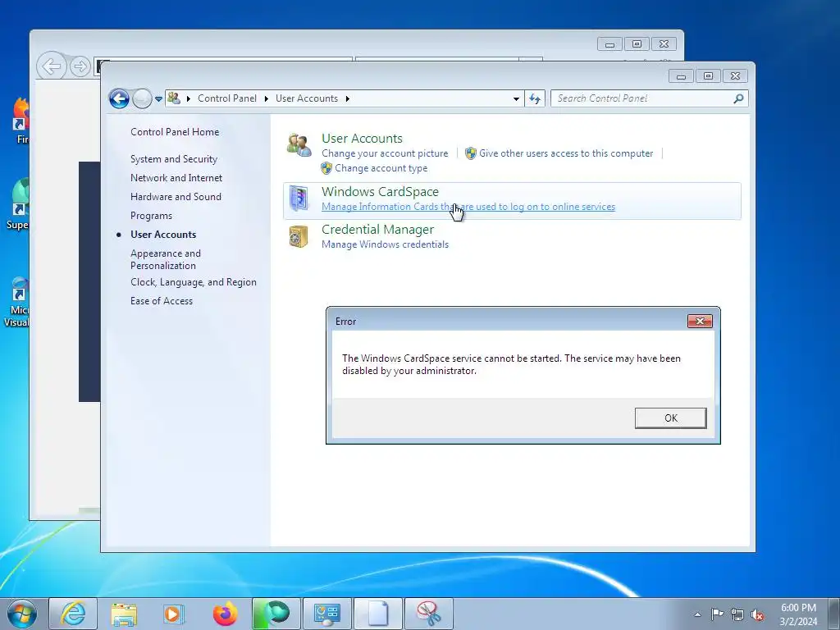Click the clock showing 6:00 PM
The image size is (840, 630).
(798, 614)
